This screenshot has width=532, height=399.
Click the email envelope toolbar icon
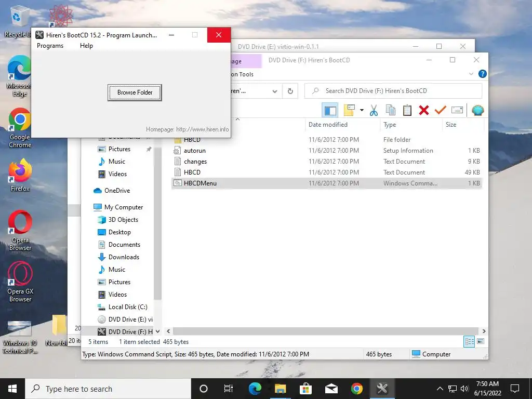click(x=457, y=110)
